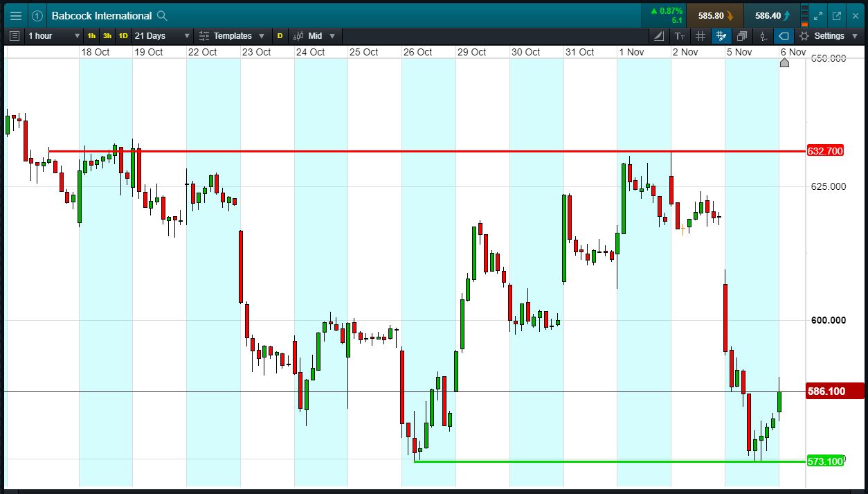Click the 625.000 price axis label
This screenshot has height=494, width=868.
click(829, 186)
